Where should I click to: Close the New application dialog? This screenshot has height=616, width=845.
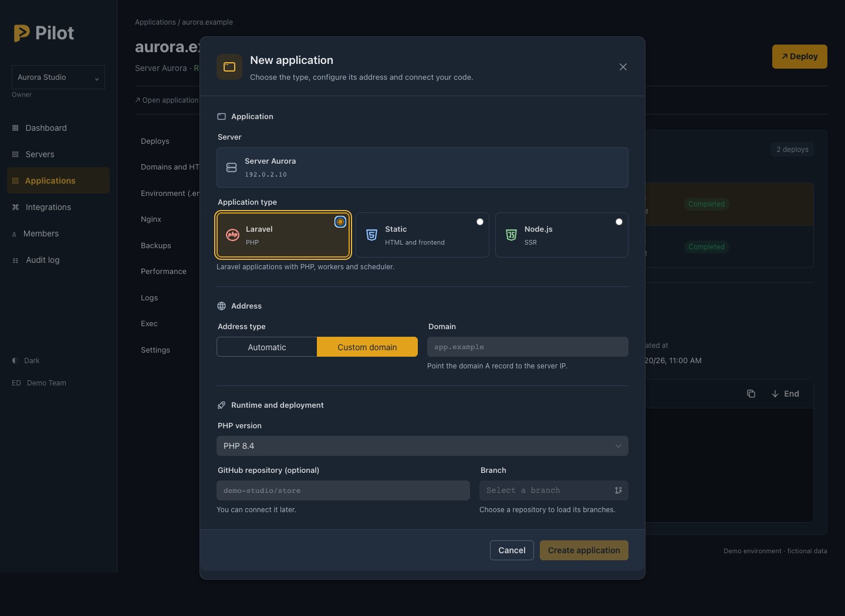click(623, 67)
